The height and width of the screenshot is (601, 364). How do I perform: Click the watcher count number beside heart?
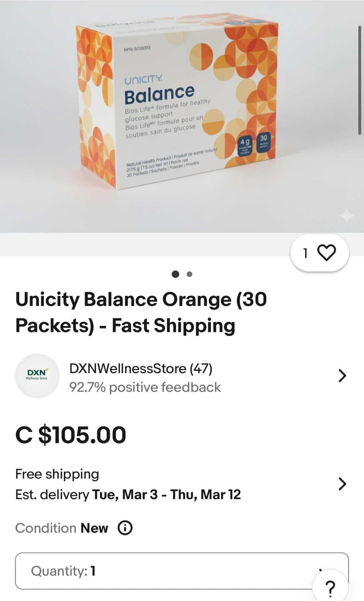306,253
